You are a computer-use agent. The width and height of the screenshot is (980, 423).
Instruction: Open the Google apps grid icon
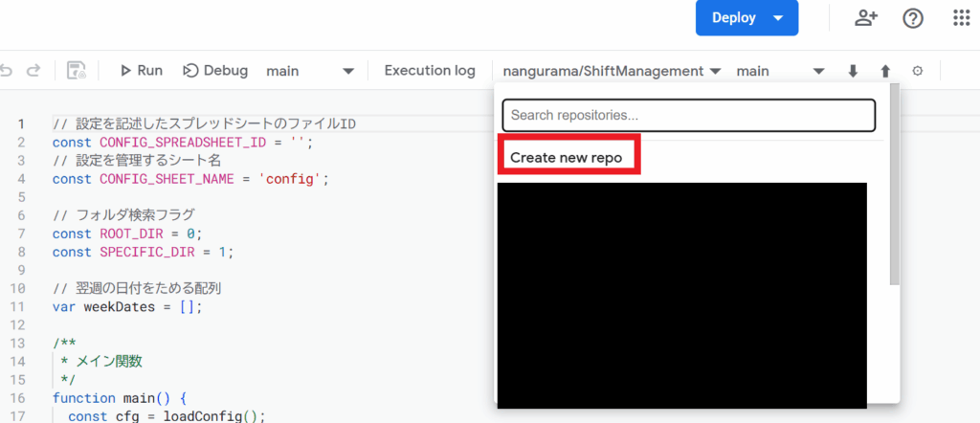(961, 18)
